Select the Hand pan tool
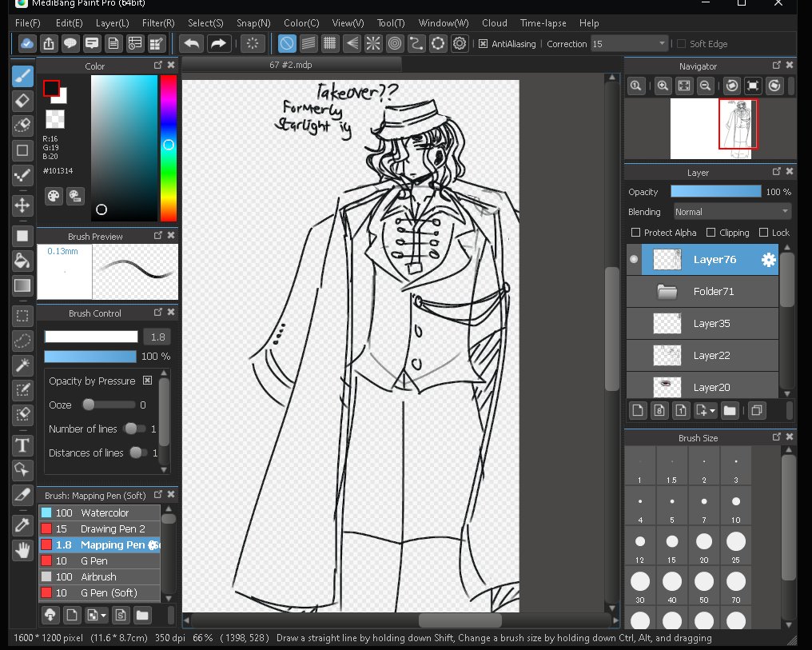The image size is (812, 650). pos(22,550)
